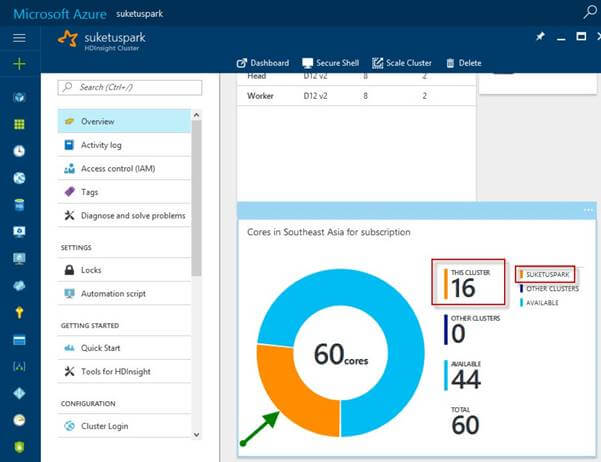Image resolution: width=601 pixels, height=462 pixels.
Task: Open Cluster Login under Configuration
Action: coord(124,426)
